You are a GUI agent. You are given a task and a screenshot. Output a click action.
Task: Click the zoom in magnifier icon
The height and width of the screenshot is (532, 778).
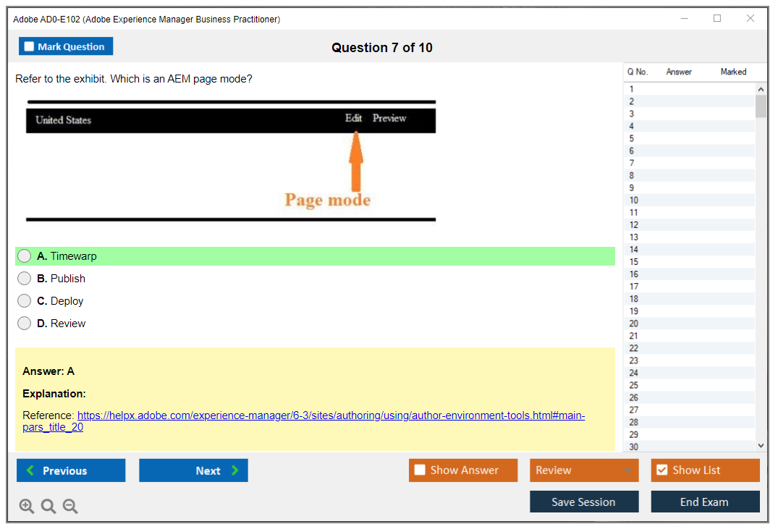(x=27, y=507)
